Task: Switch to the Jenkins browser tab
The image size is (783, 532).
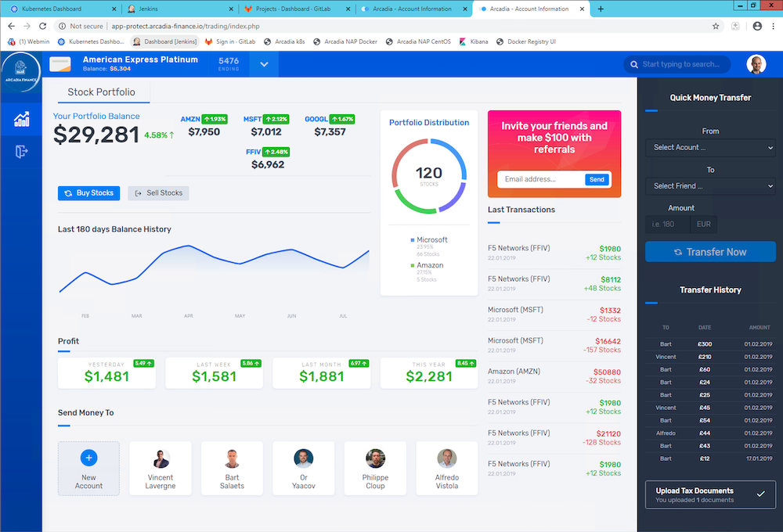Action: tap(180, 9)
